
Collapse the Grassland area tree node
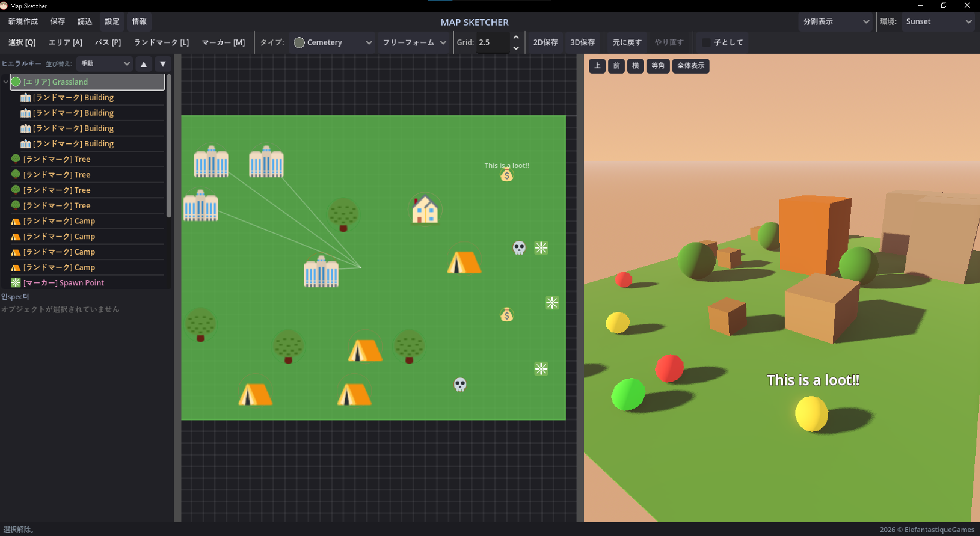(6, 82)
